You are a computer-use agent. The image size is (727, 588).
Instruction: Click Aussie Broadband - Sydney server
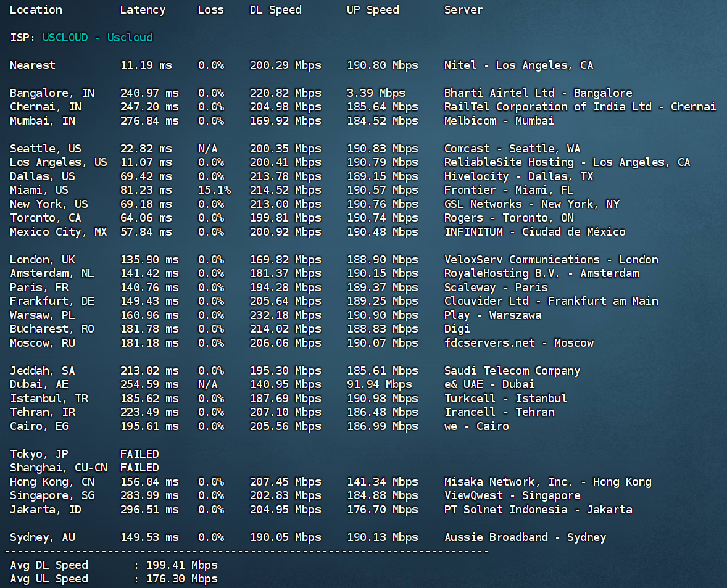525,538
